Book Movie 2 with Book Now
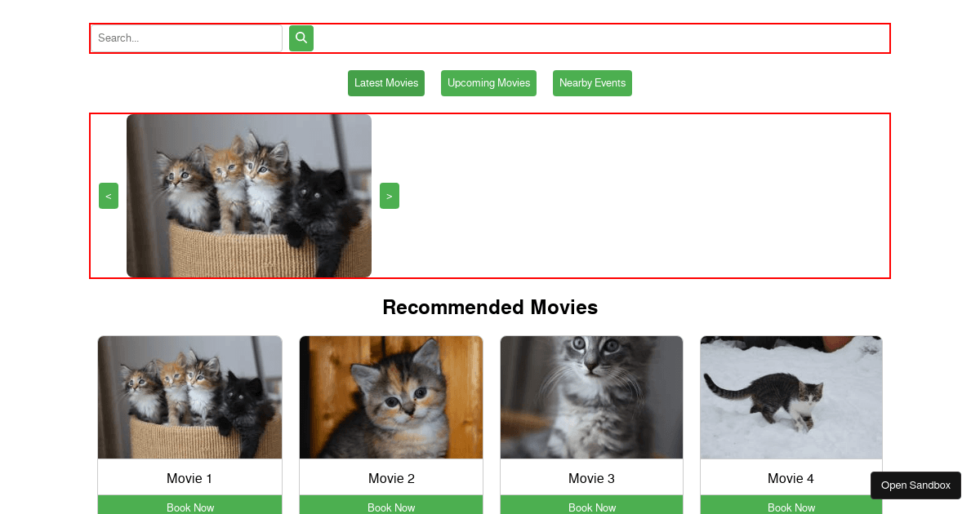 [391, 506]
